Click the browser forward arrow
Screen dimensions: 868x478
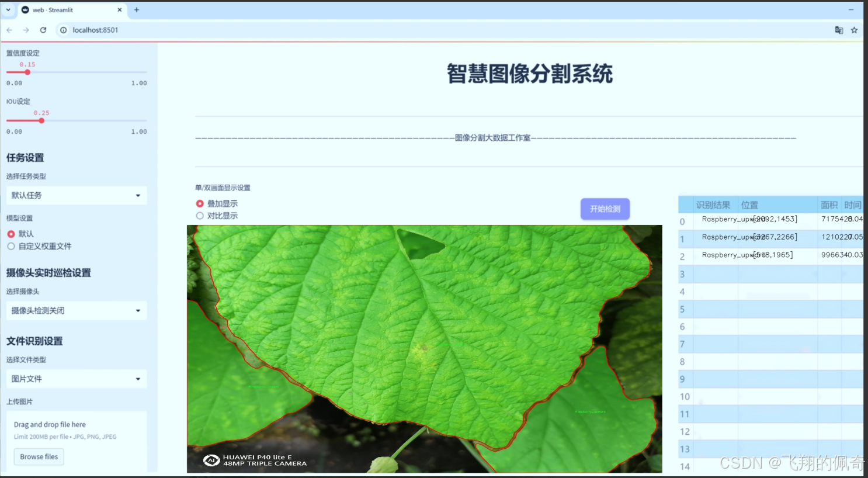point(26,30)
